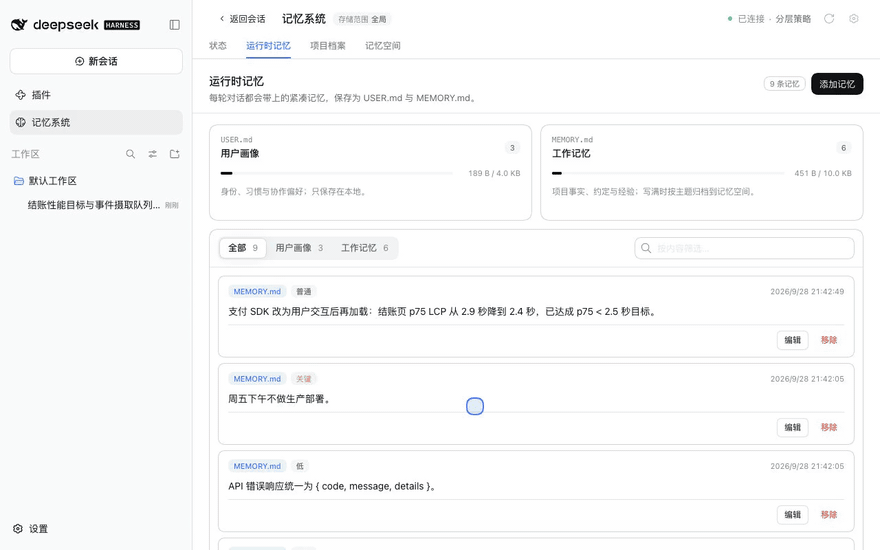The width and height of the screenshot is (880, 550).
Task: Filter the list by 用户画像 3
Action: pos(299,248)
